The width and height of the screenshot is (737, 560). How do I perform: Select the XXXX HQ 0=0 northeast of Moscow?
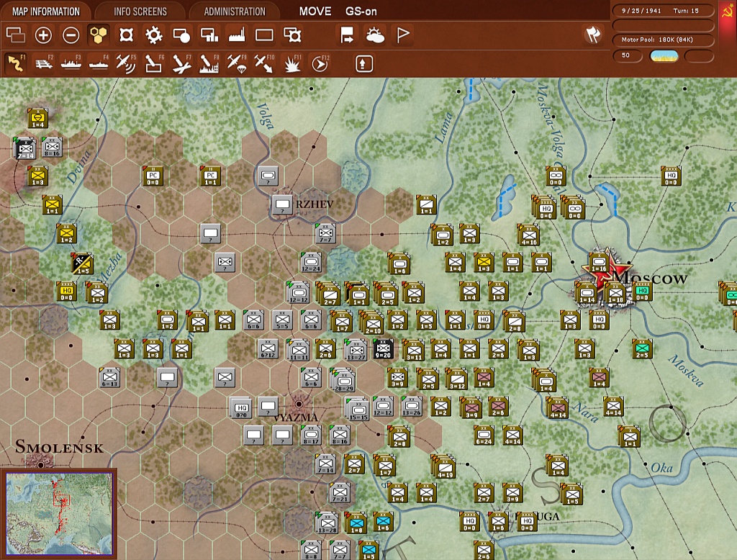point(671,176)
